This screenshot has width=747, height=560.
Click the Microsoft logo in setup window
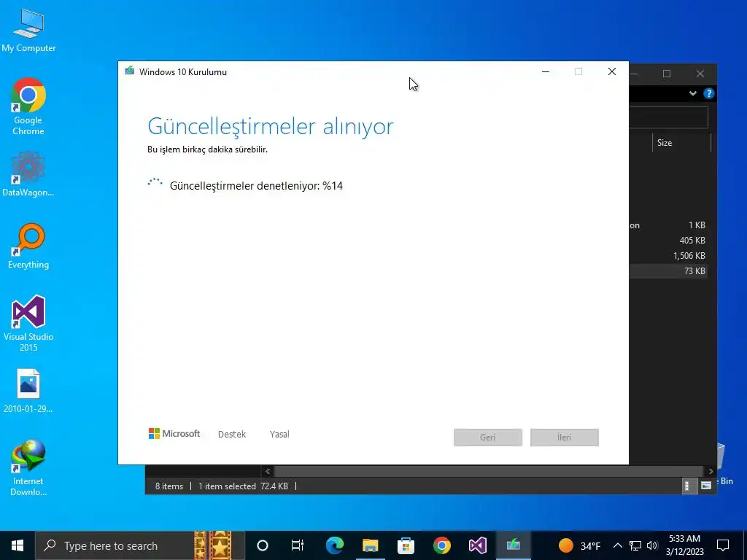pyautogui.click(x=174, y=434)
